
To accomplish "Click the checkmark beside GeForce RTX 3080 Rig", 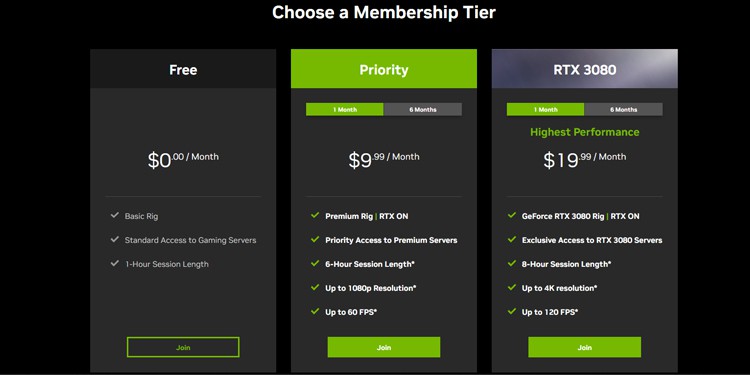I will tap(512, 215).
